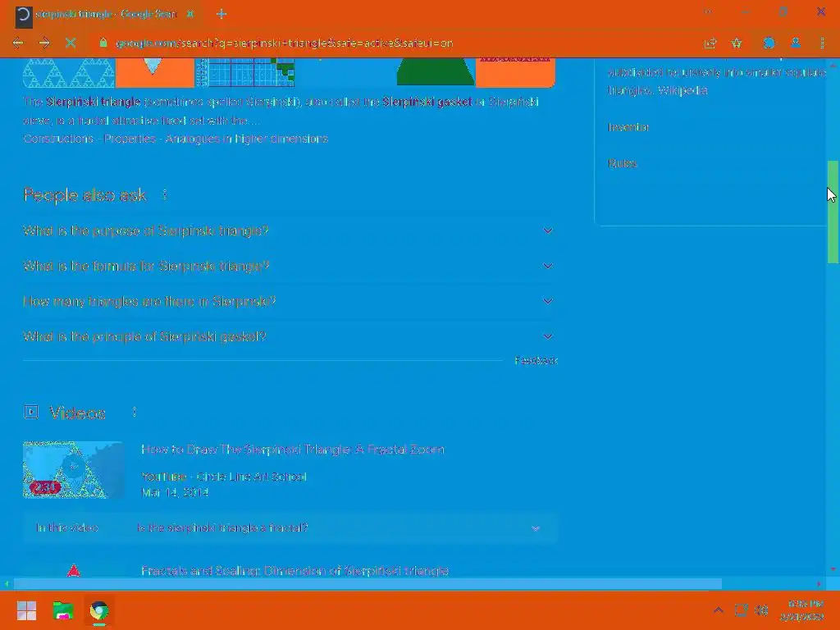840x630 pixels.
Task: Open File Explorer from taskbar
Action: [62, 610]
